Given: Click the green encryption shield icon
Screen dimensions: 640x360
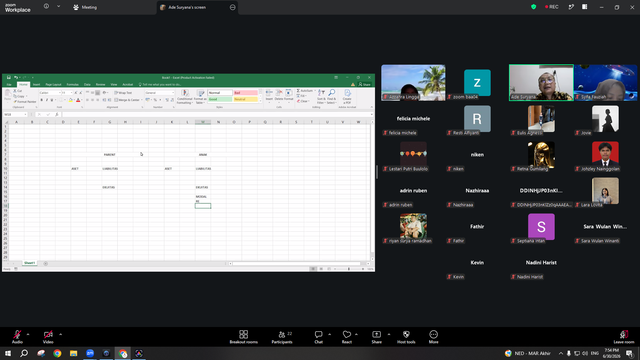Looking at the screenshot, I should (533, 7).
